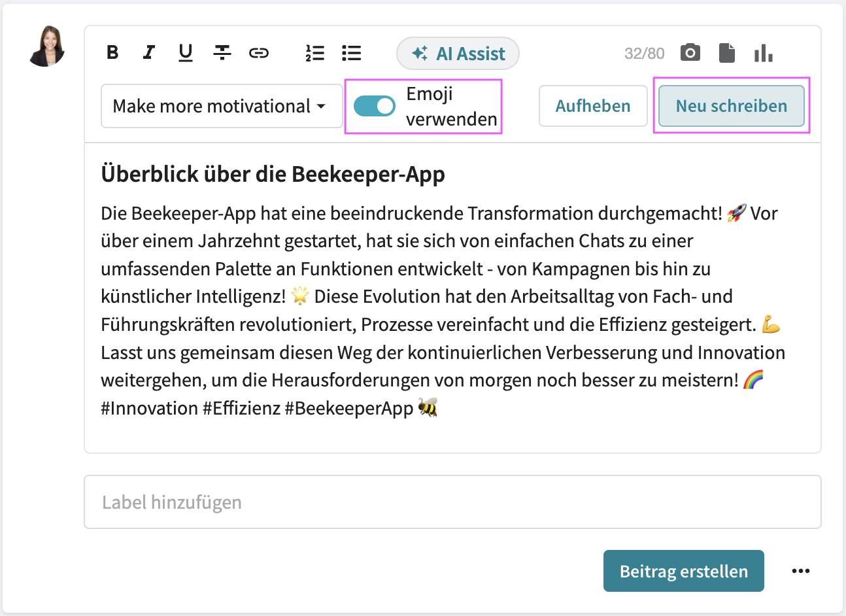Viewport: 846px width, 616px height.
Task: Apply italic formatting
Action: tap(148, 53)
